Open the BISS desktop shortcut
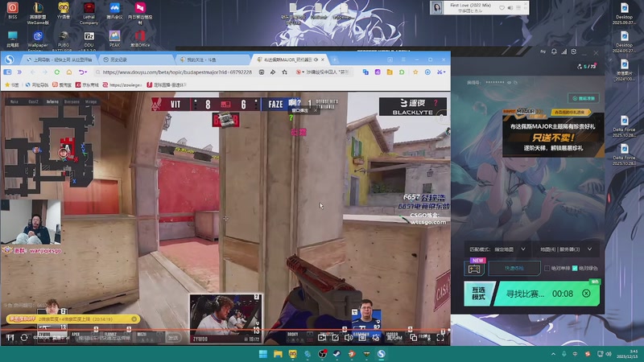 pyautogui.click(x=13, y=10)
